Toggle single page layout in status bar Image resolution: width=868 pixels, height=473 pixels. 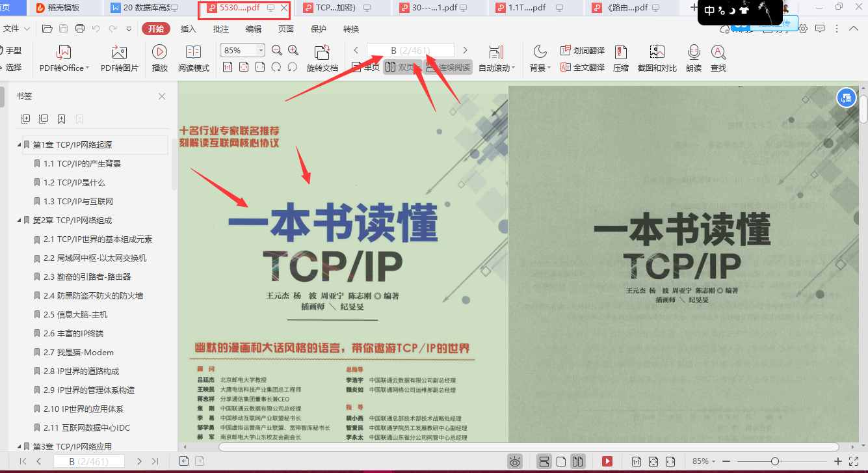pos(560,461)
